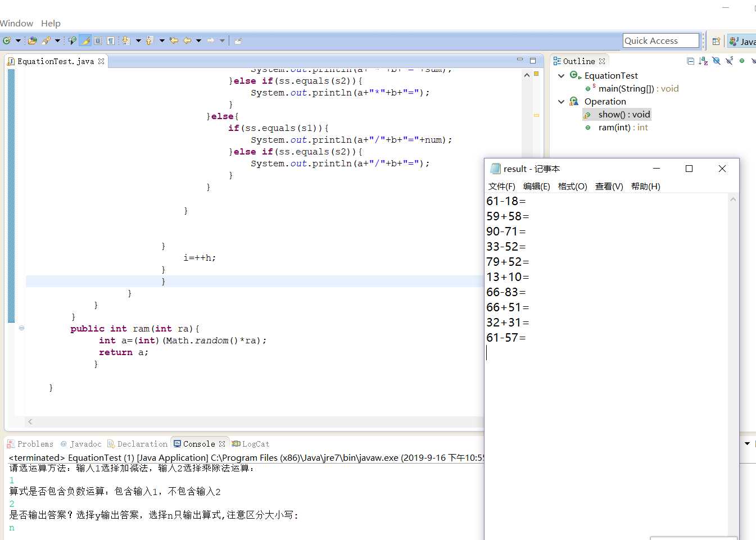This screenshot has width=756, height=540.
Task: Click the Search flashlight toolbar icon
Action: (x=46, y=40)
